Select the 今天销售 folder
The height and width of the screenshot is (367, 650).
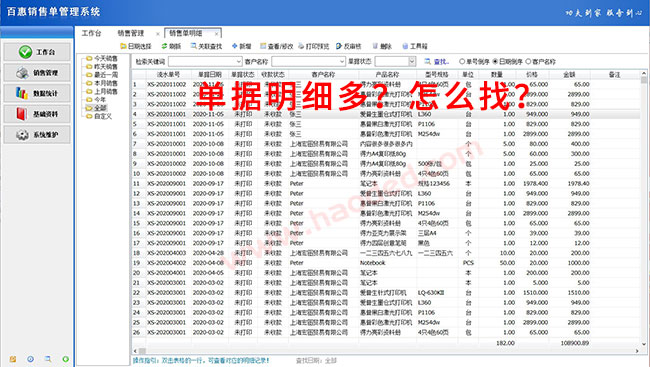pyautogui.click(x=102, y=58)
